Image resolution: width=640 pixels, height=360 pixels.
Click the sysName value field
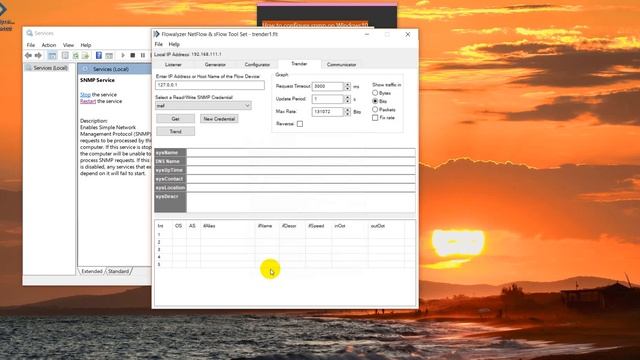coord(301,153)
